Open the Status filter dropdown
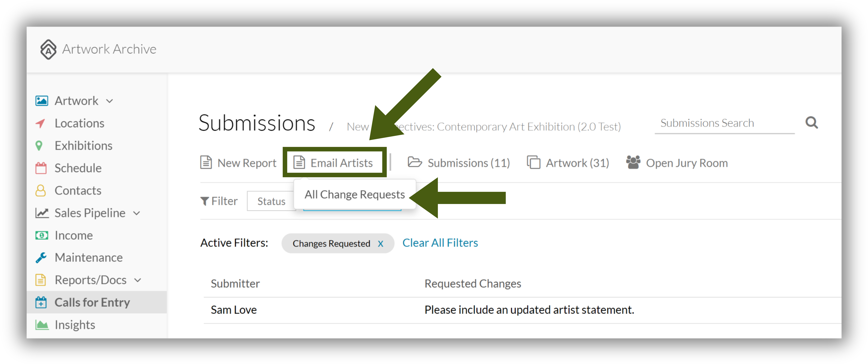 click(271, 201)
